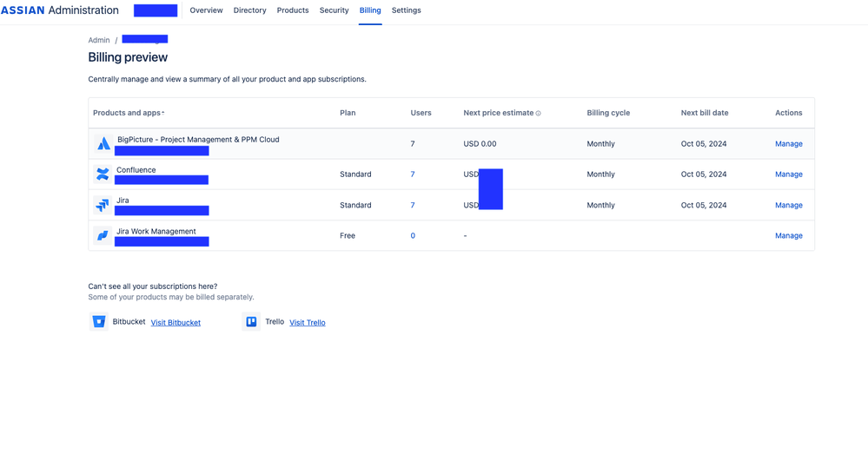The width and height of the screenshot is (868, 454).
Task: Click the Bitbucket icon
Action: (99, 322)
